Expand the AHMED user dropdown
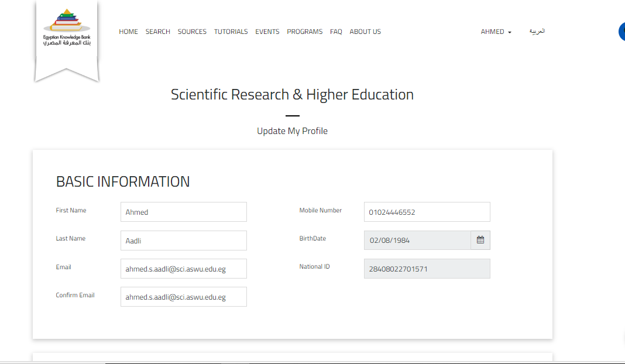The height and width of the screenshot is (364, 625). [x=496, y=32]
